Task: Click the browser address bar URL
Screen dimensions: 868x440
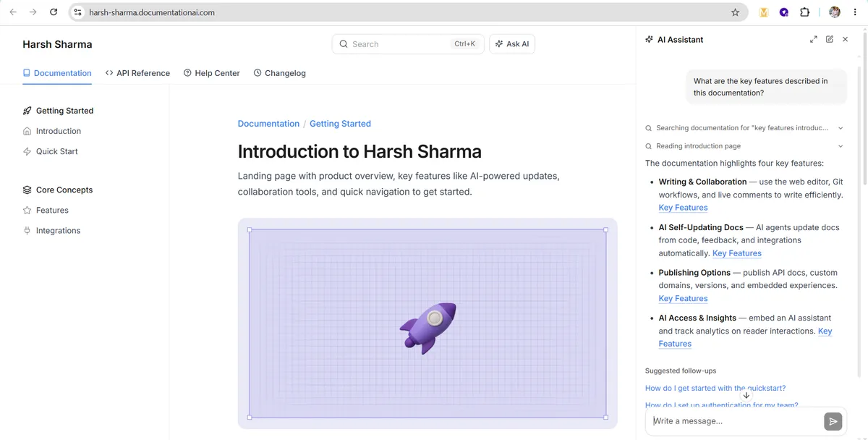Action: (x=152, y=12)
